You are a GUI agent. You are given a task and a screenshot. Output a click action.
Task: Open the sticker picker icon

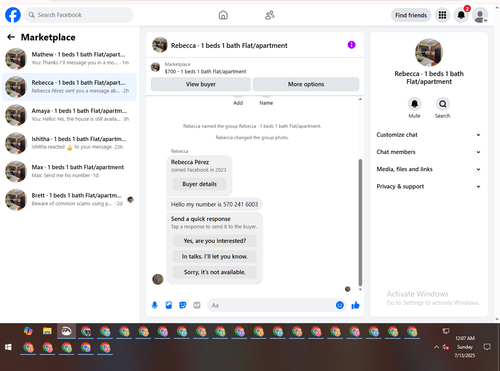click(x=183, y=305)
